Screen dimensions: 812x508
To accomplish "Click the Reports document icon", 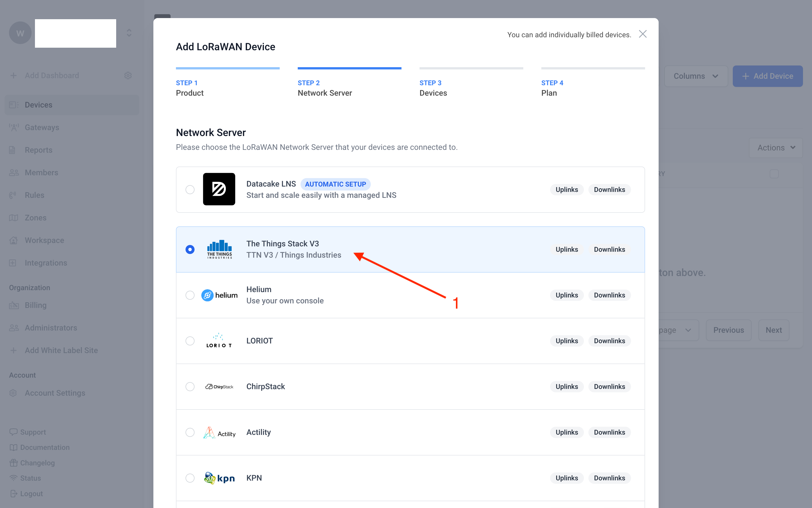I will (12, 150).
